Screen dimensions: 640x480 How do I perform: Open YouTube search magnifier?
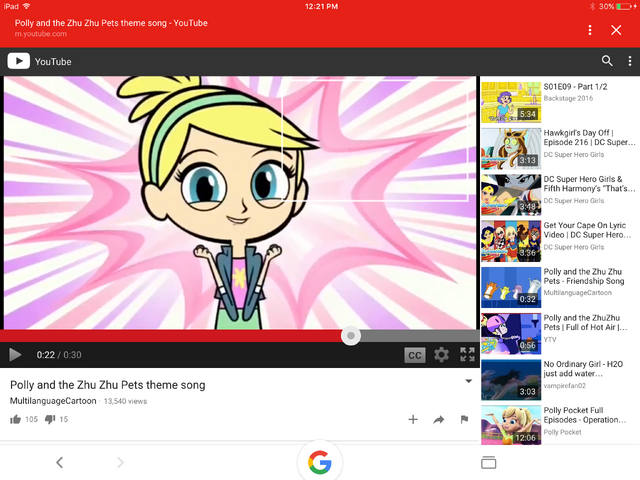(x=607, y=61)
